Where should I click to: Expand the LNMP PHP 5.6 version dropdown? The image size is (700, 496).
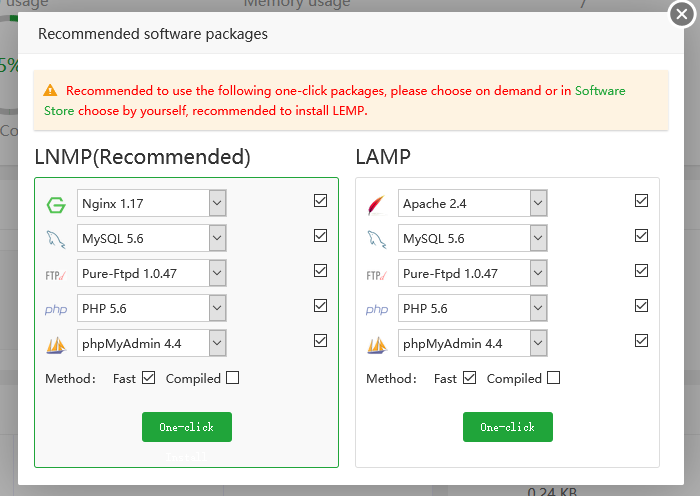click(218, 309)
